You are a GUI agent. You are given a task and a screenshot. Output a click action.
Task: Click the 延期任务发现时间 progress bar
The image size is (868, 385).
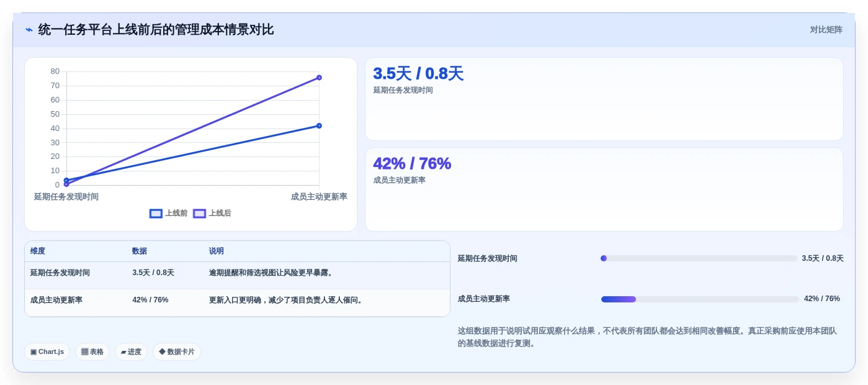pos(699,258)
